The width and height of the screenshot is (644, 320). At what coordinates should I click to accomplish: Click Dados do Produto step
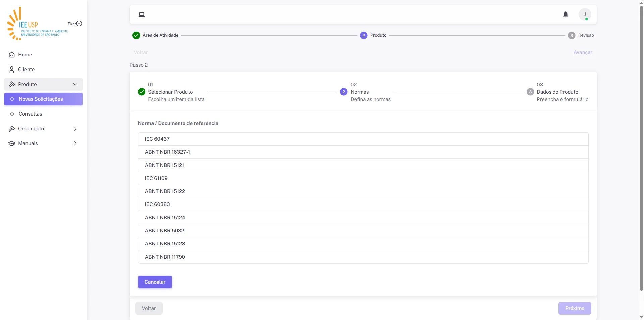coord(557,92)
